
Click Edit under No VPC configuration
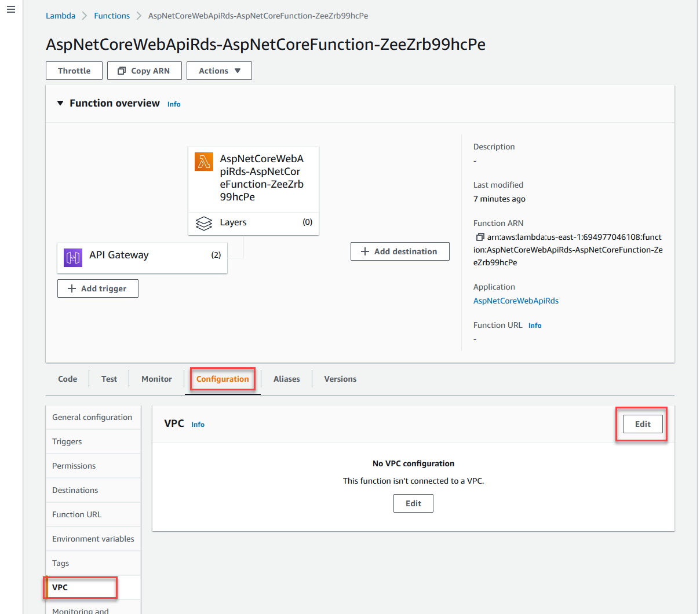tap(413, 503)
